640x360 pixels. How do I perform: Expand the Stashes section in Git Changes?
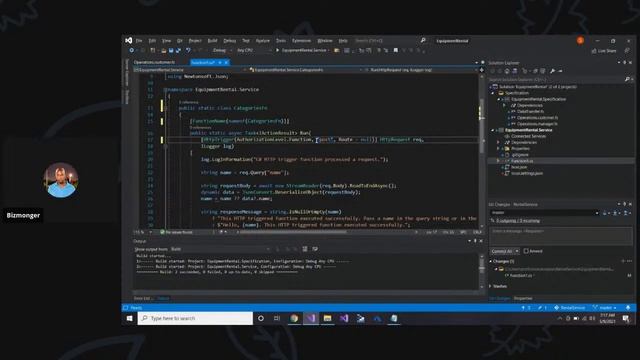pyautogui.click(x=491, y=286)
